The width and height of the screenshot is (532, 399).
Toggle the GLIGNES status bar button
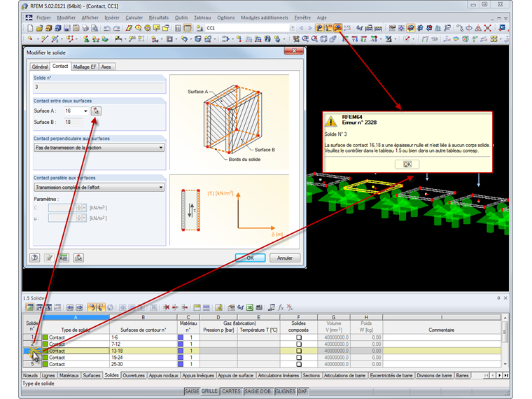click(285, 391)
